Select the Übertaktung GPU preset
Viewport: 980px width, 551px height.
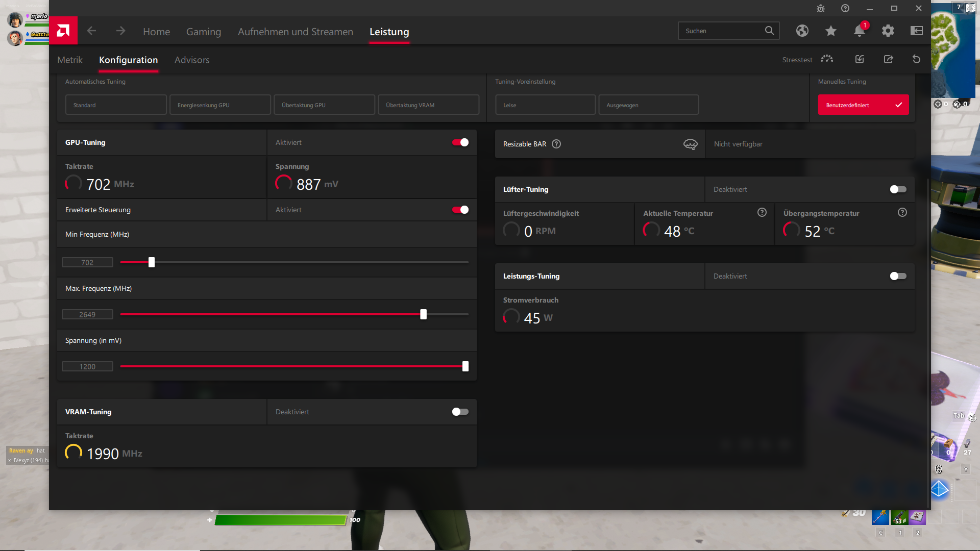[324, 105]
